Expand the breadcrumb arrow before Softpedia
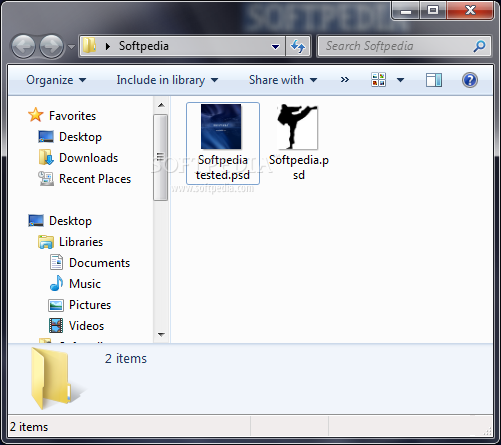 point(108,46)
